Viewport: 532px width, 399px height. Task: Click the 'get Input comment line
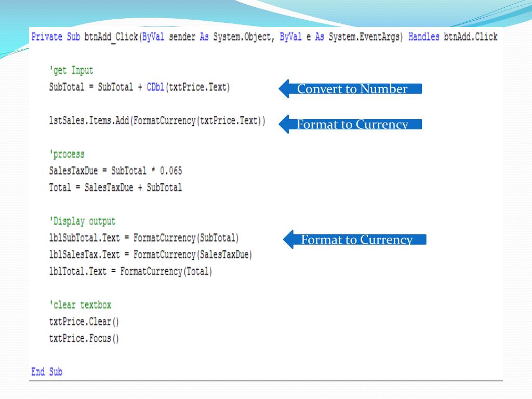[71, 71]
